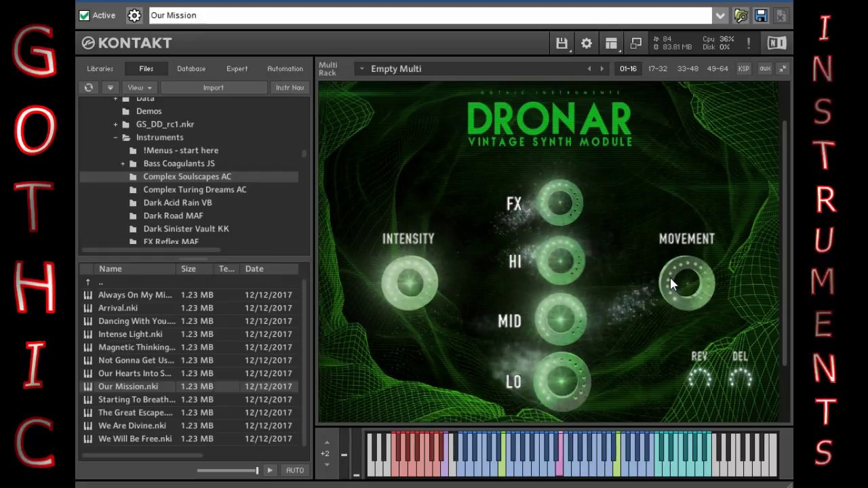Click the DEL delay knob

tap(741, 379)
